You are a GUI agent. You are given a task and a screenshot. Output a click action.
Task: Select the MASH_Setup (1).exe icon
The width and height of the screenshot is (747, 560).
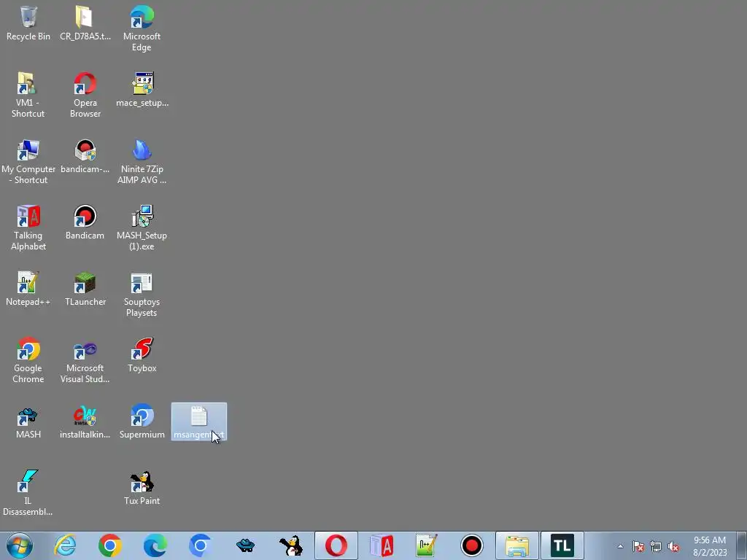tap(142, 227)
